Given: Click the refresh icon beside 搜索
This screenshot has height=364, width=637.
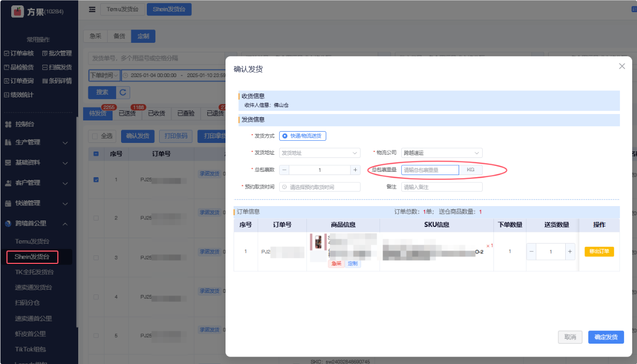Looking at the screenshot, I should coord(124,92).
